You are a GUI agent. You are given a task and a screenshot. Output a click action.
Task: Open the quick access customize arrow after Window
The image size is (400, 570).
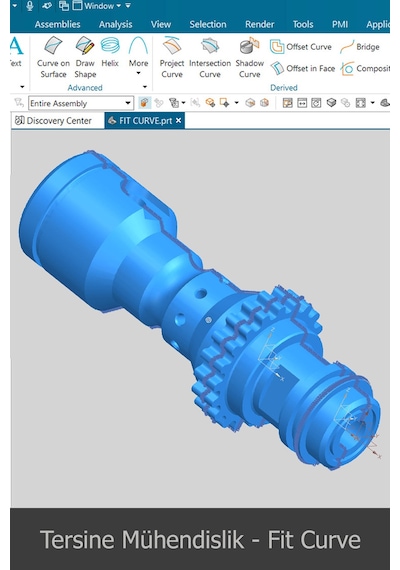[128, 6]
